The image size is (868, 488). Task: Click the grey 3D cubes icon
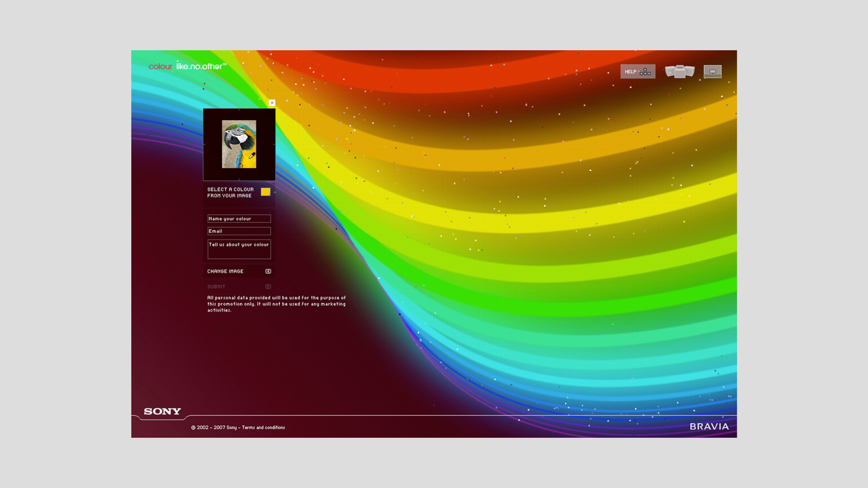pyautogui.click(x=680, y=71)
